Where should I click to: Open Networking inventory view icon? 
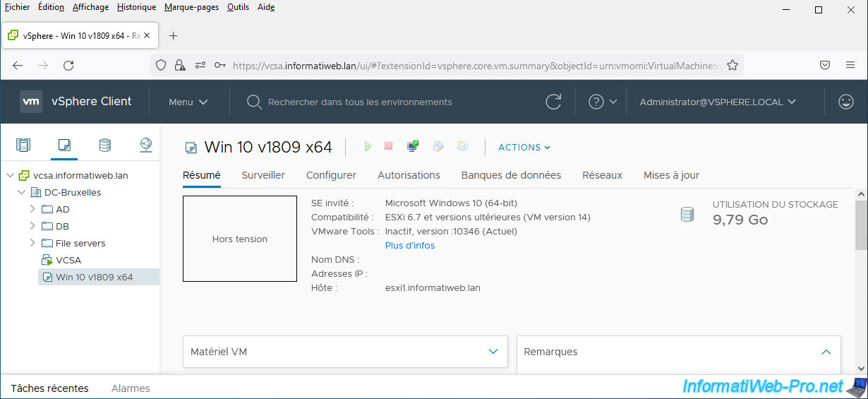point(145,145)
